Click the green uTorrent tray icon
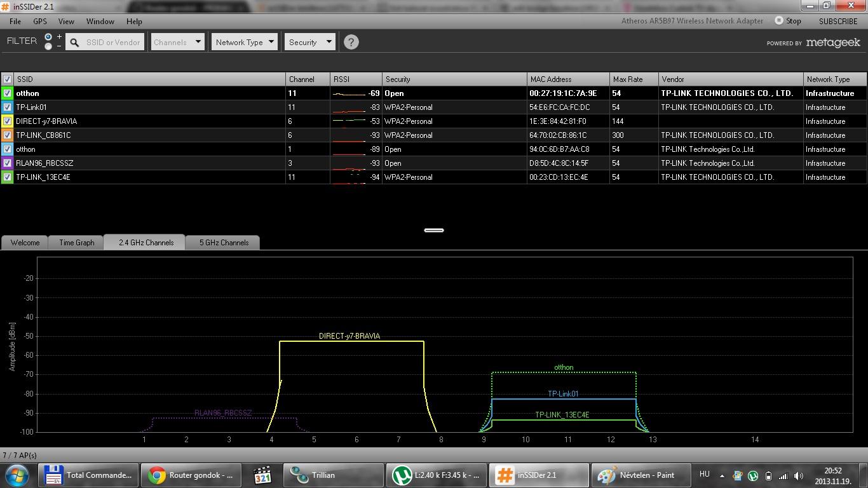Image resolution: width=868 pixels, height=488 pixels. coord(753,475)
